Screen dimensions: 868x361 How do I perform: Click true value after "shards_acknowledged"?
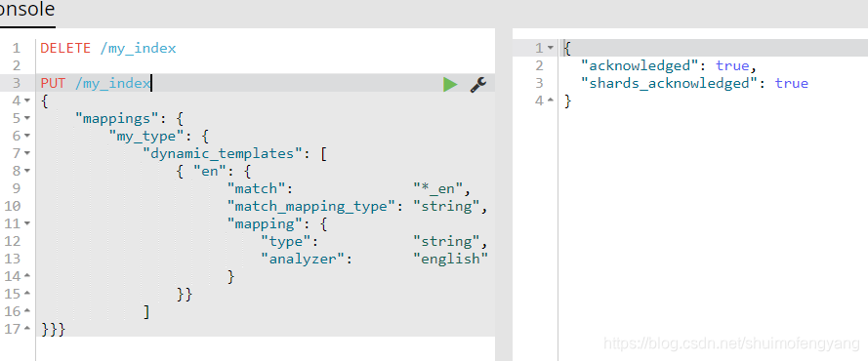pos(792,84)
